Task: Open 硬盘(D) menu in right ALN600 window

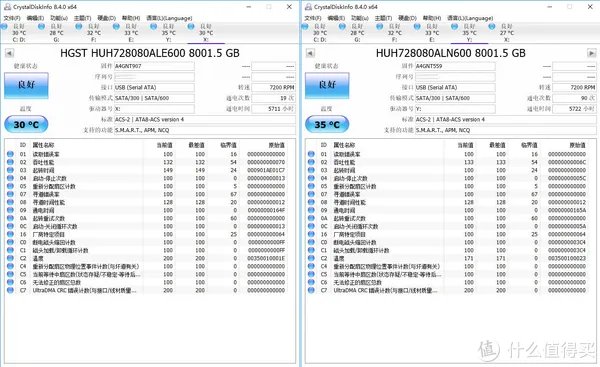Action: click(407, 18)
